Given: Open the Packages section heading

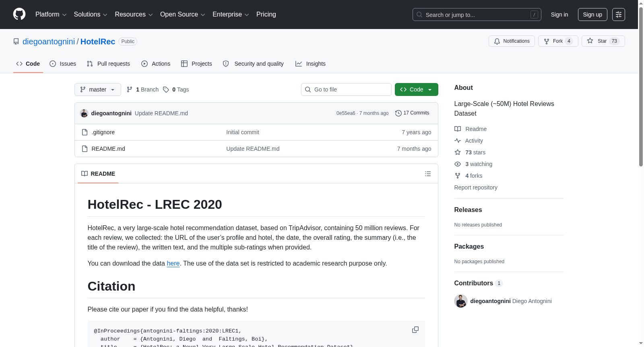Looking at the screenshot, I should tap(469, 246).
